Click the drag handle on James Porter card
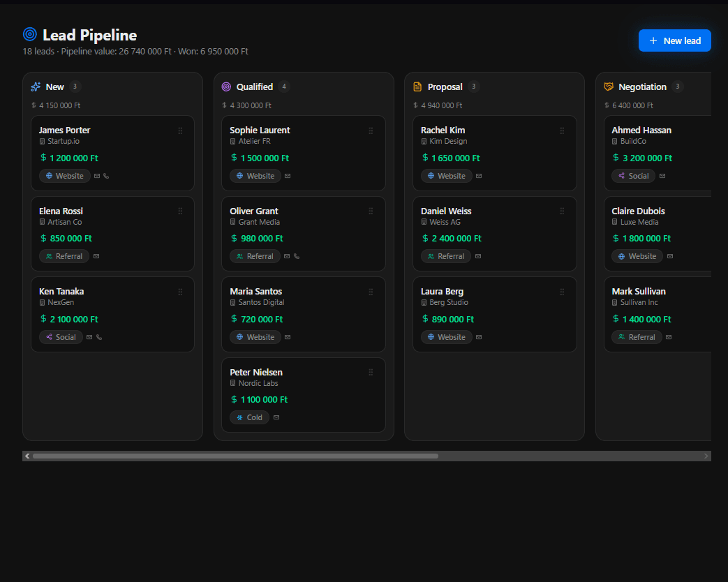728x582 pixels. [180, 131]
